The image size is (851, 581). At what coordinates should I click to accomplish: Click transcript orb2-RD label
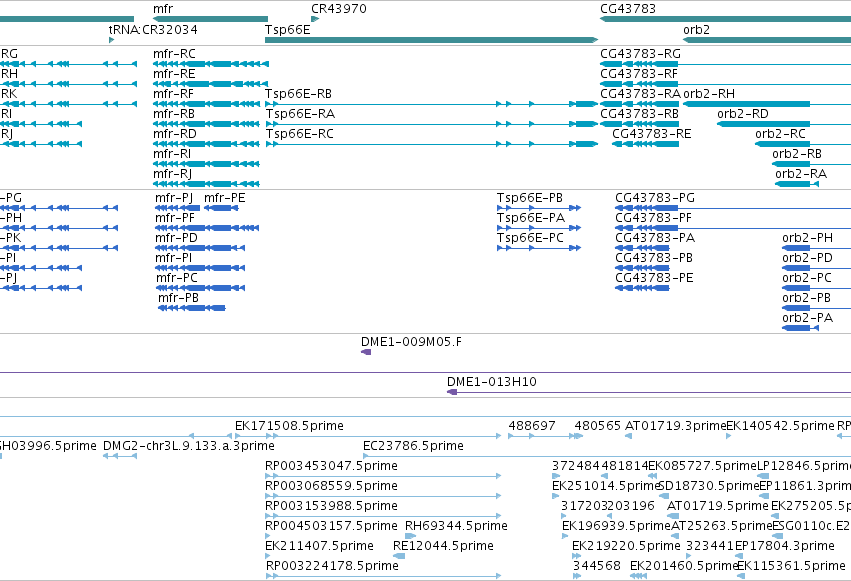(743, 114)
